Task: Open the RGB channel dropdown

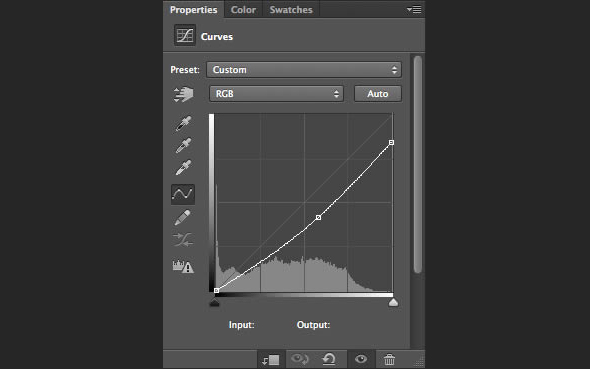Action: click(x=276, y=94)
